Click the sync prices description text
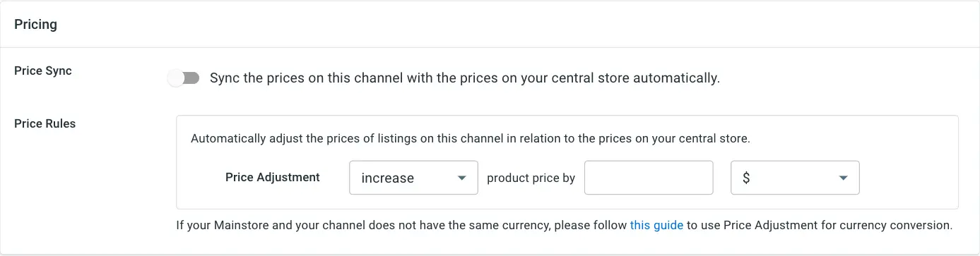Viewport: 980px width, 256px height. pyautogui.click(x=465, y=78)
